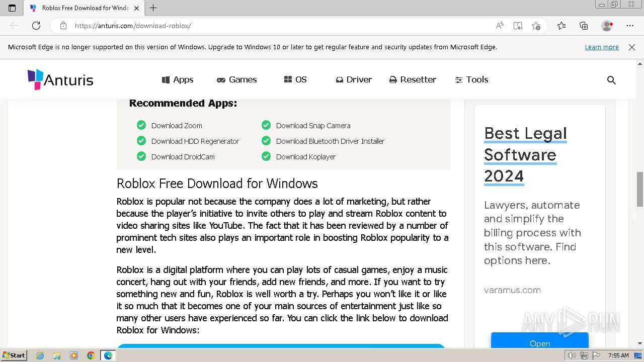Open File Explorer from taskbar
Image resolution: width=644 pixels, height=362 pixels.
tap(57, 355)
